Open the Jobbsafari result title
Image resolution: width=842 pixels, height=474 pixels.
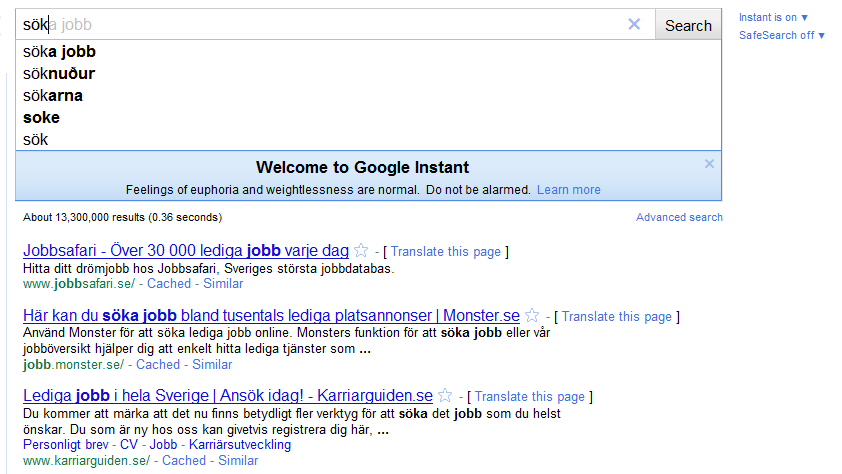[186, 250]
